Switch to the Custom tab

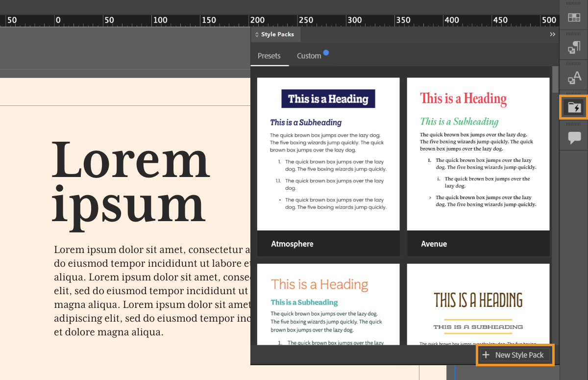point(309,56)
